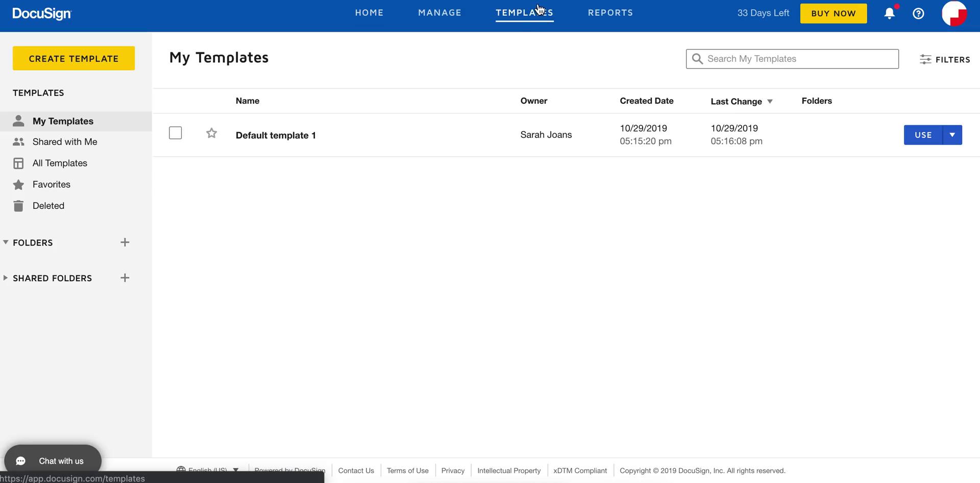The height and width of the screenshot is (483, 980).
Task: Open the USE button dropdown arrow
Action: [x=952, y=135]
